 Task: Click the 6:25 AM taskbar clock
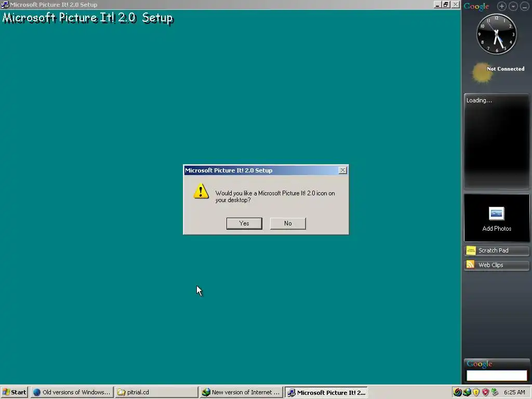[x=514, y=392]
